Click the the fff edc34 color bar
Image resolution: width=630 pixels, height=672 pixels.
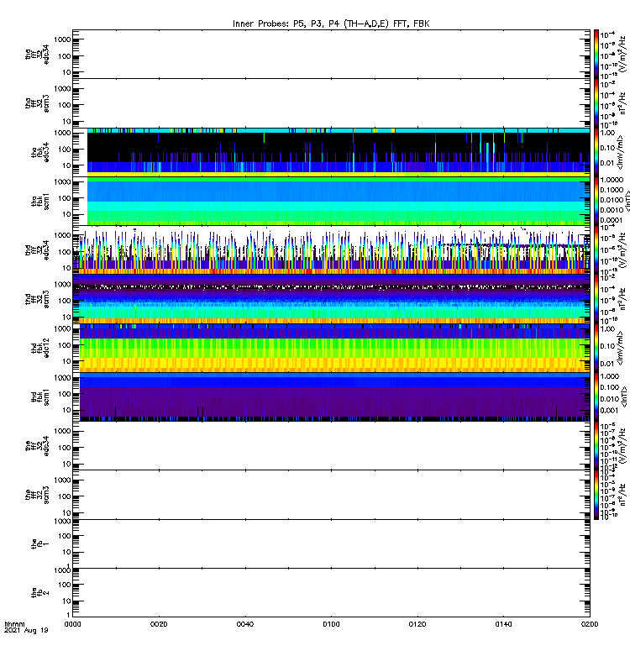click(596, 446)
